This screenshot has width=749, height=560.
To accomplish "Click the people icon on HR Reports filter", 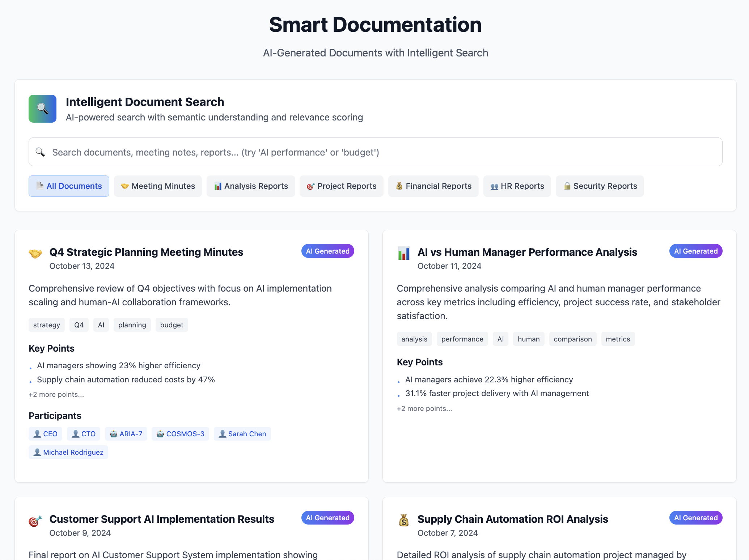I will click(495, 186).
